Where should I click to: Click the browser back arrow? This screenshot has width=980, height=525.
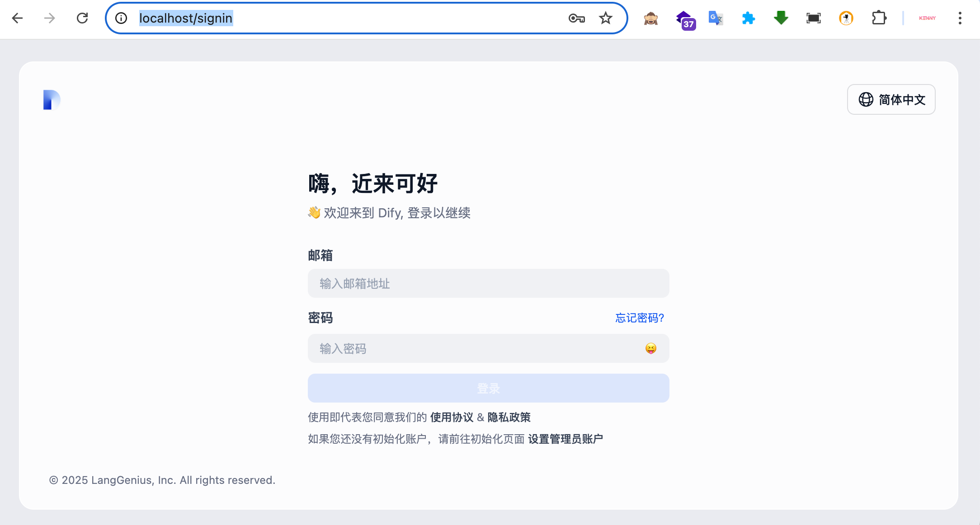pyautogui.click(x=17, y=18)
